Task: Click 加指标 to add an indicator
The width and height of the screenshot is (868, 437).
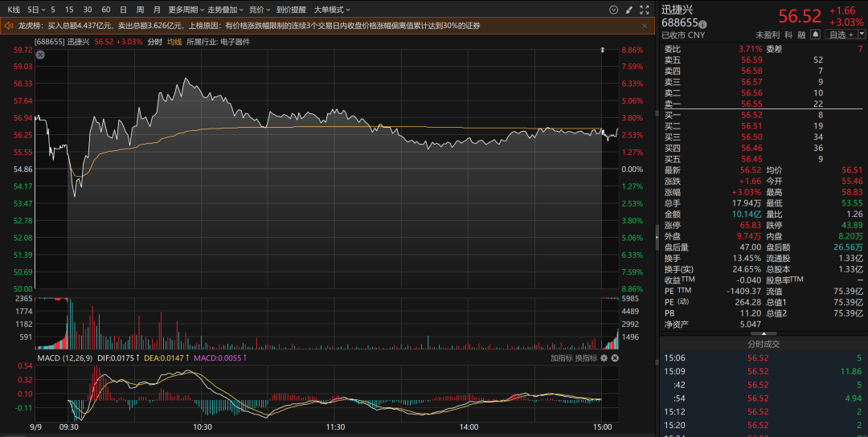Action: pyautogui.click(x=561, y=358)
